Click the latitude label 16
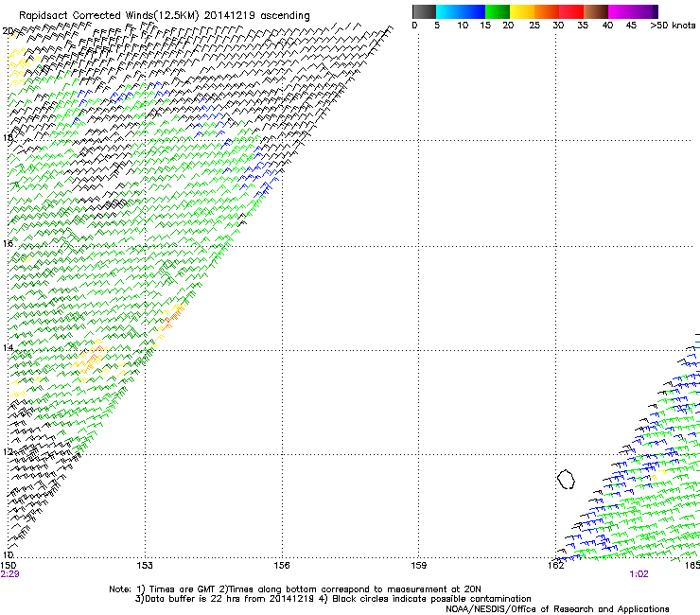The image size is (700, 615). pyautogui.click(x=8, y=244)
